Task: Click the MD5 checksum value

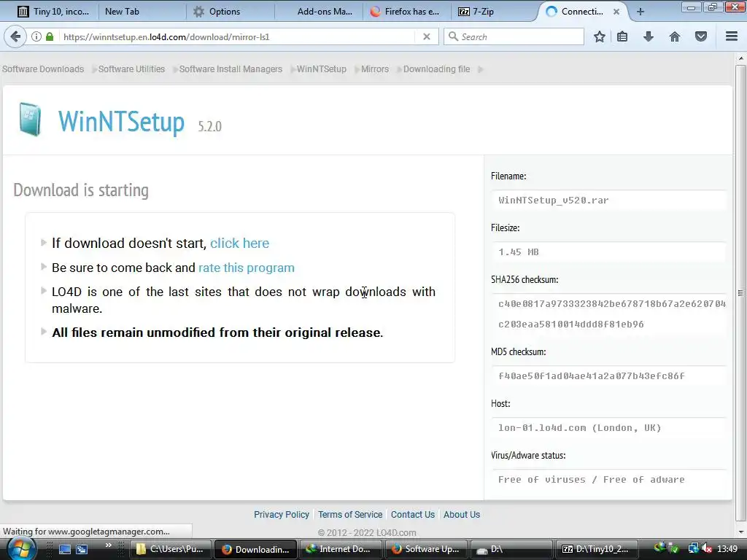Action: [x=591, y=376]
